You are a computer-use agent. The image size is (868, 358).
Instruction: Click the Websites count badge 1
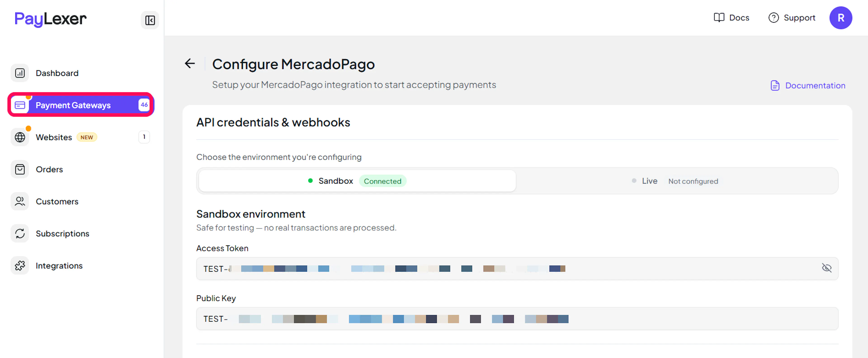pyautogui.click(x=144, y=137)
